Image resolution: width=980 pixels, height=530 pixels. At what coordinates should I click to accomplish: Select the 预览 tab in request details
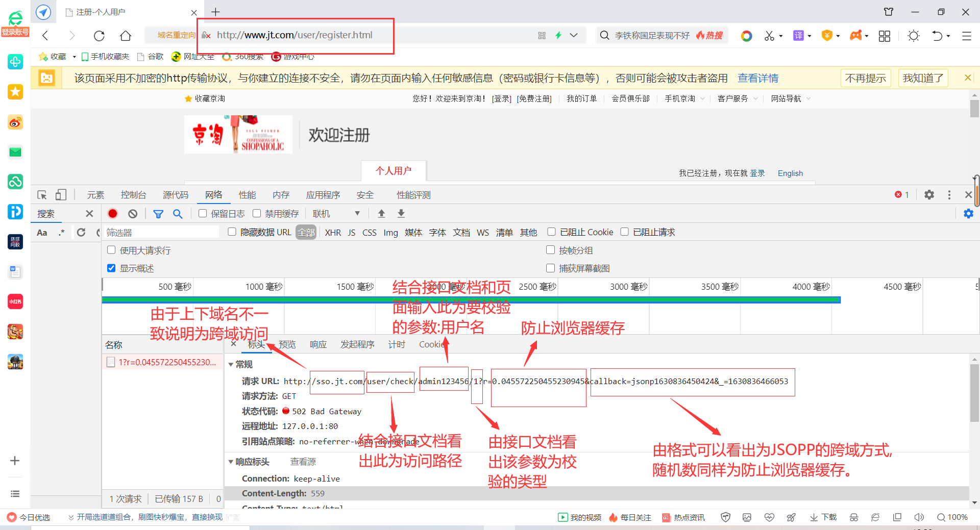point(287,344)
